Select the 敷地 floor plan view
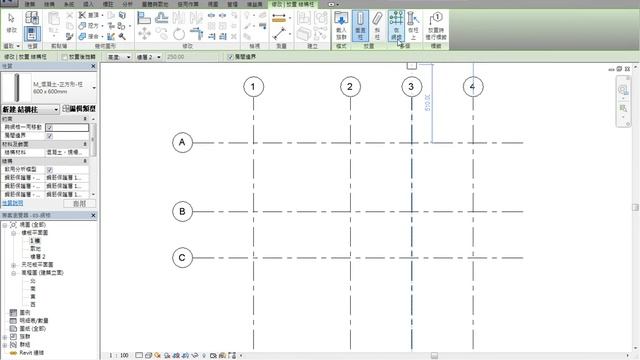 pos(36,249)
